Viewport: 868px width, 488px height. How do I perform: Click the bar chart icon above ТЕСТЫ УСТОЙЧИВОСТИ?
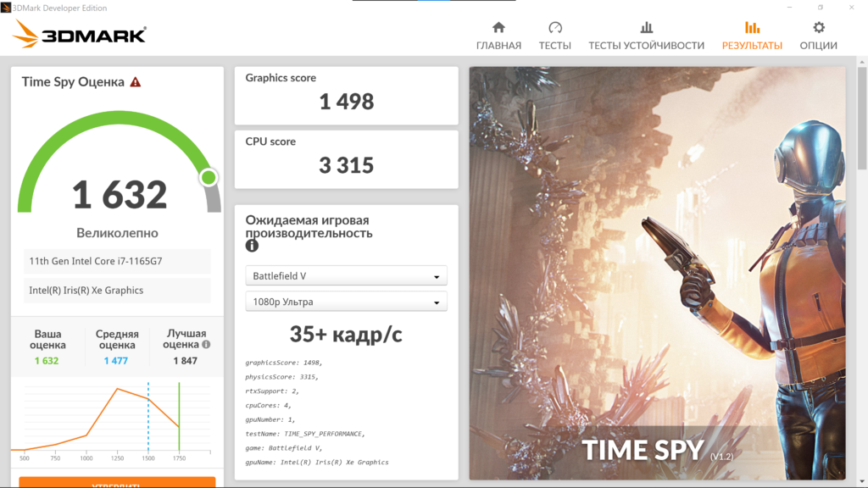[646, 27]
